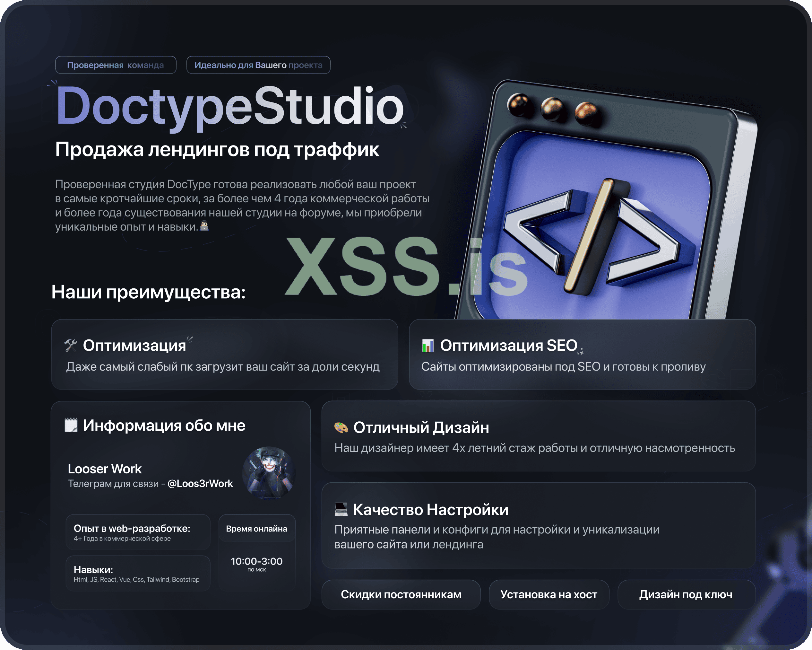Click the Скидки постоянникам button
The width and height of the screenshot is (812, 650).
point(401,594)
